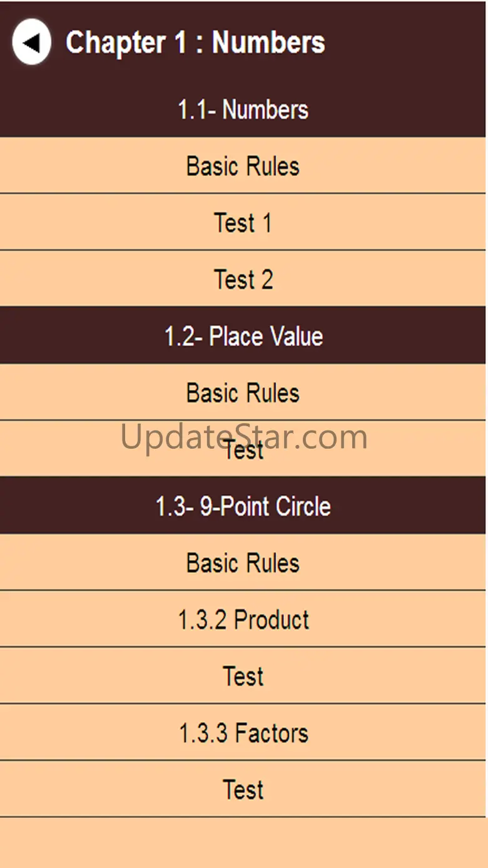Open Basic Rules under 1.2- Place Value
488x868 pixels.
point(243,392)
